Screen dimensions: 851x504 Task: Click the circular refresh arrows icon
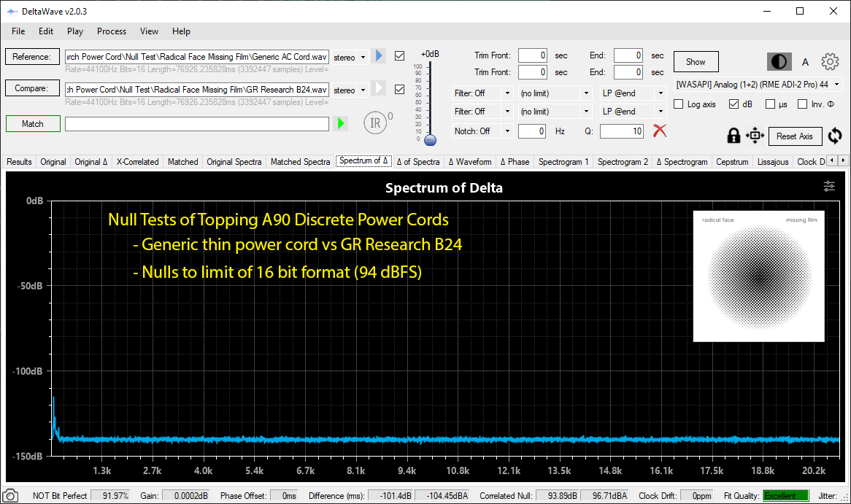[x=835, y=136]
